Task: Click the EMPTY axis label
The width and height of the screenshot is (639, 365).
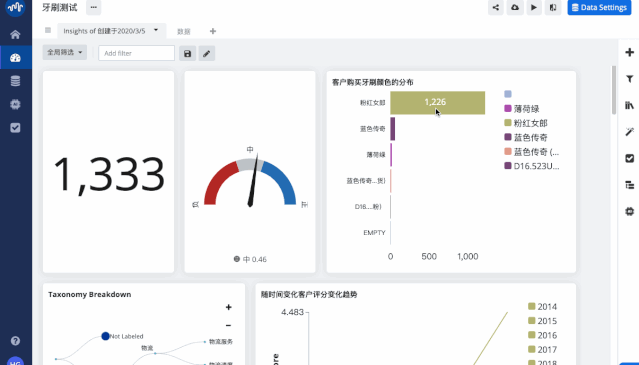Action: 374,233
